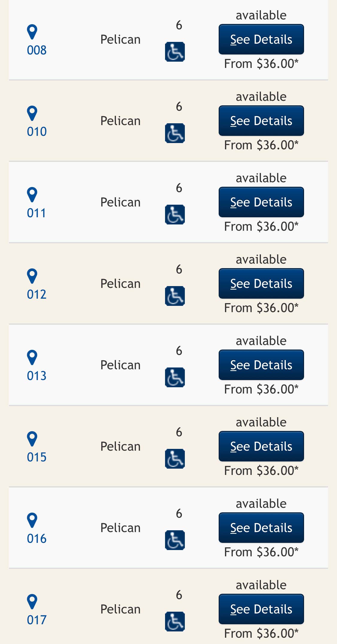
Task: Click map pin icon for site 011
Action: tap(32, 195)
